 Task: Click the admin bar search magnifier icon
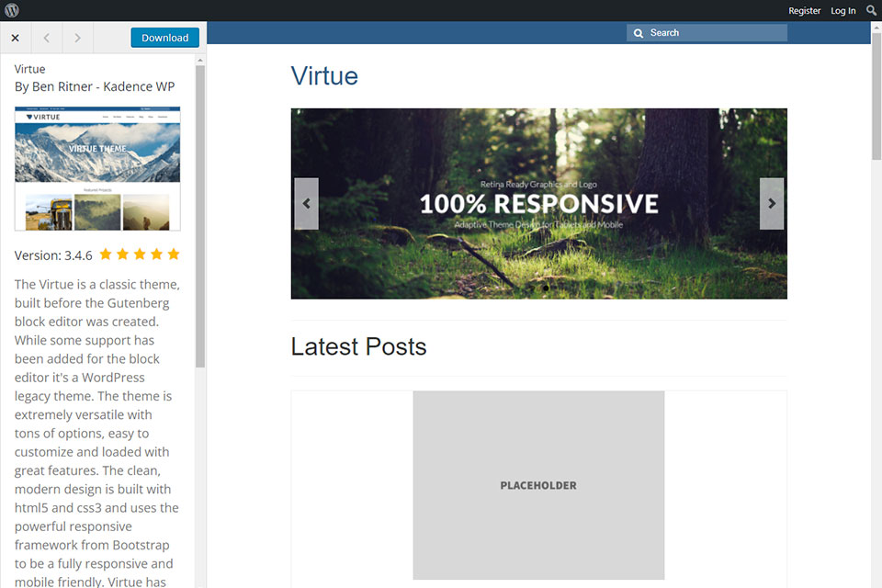pos(871,10)
